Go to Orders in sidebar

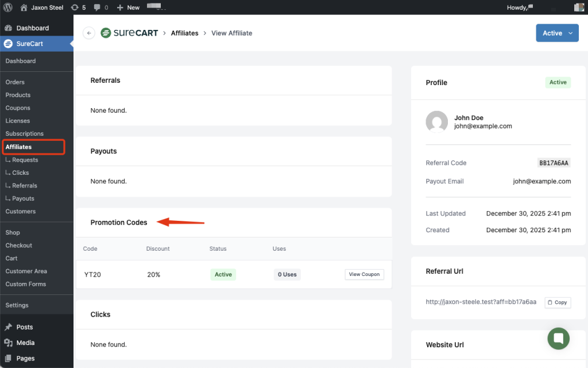pyautogui.click(x=15, y=82)
